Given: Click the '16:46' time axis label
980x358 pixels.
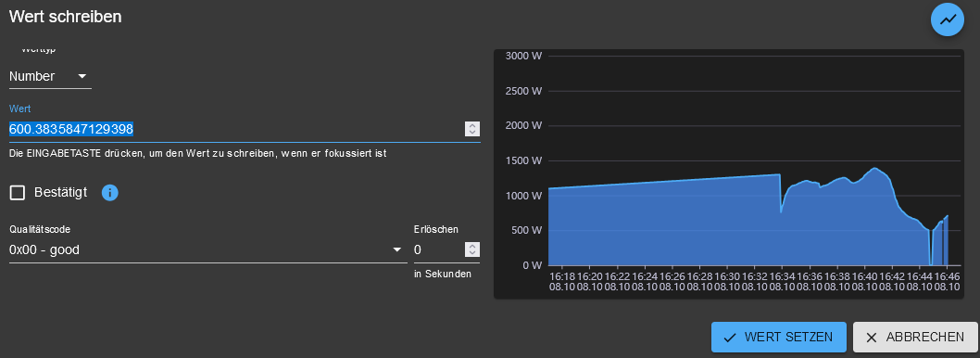Looking at the screenshot, I should (947, 276).
